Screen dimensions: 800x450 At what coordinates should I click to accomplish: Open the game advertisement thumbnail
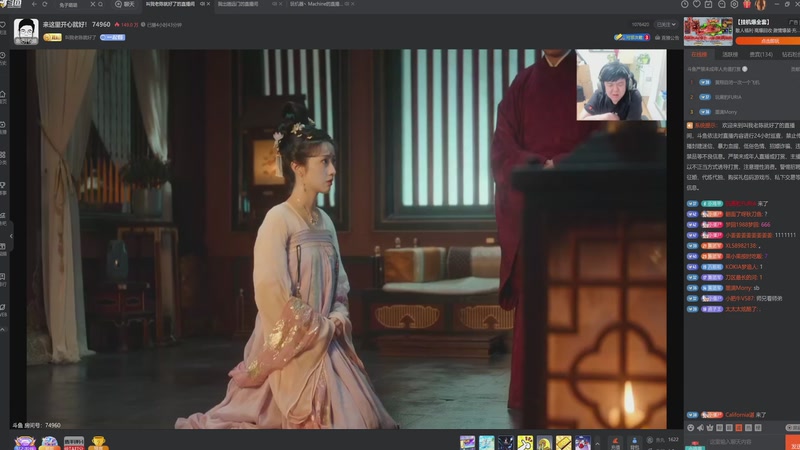708,31
